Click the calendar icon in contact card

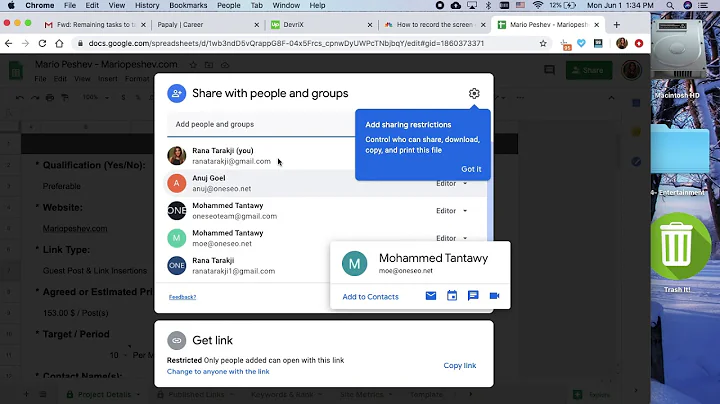coord(452,296)
